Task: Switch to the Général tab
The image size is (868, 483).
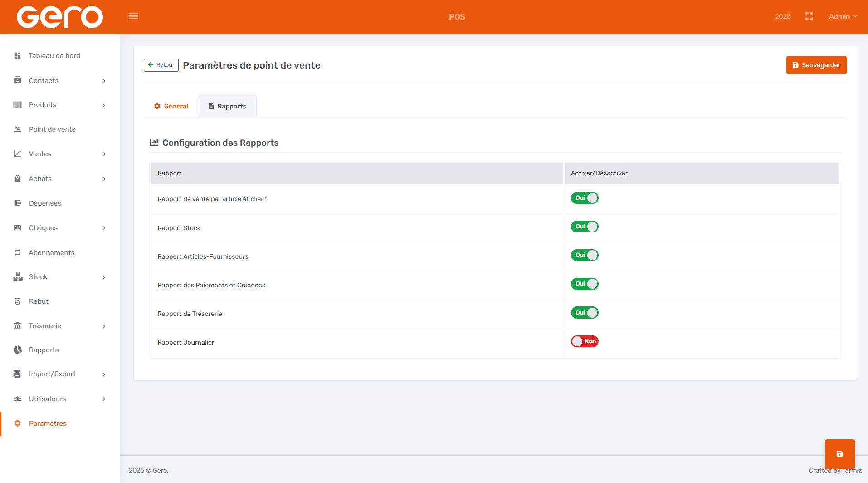Action: (x=171, y=106)
